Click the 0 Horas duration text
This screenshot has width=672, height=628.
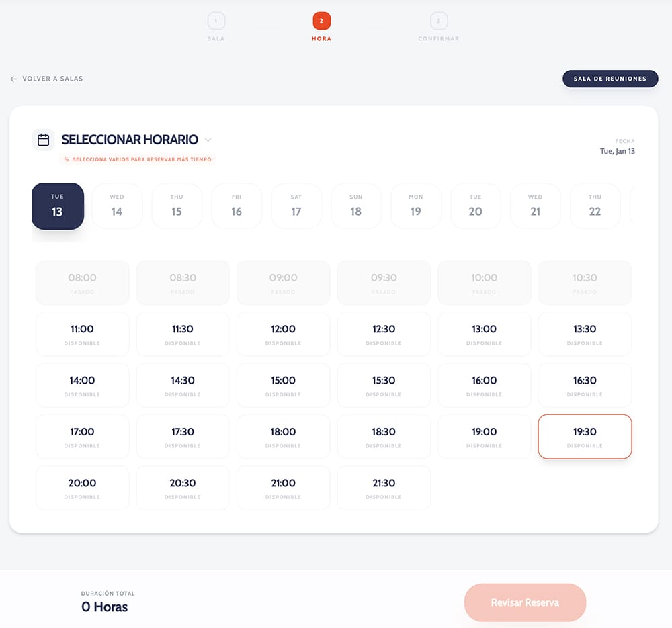(x=105, y=607)
